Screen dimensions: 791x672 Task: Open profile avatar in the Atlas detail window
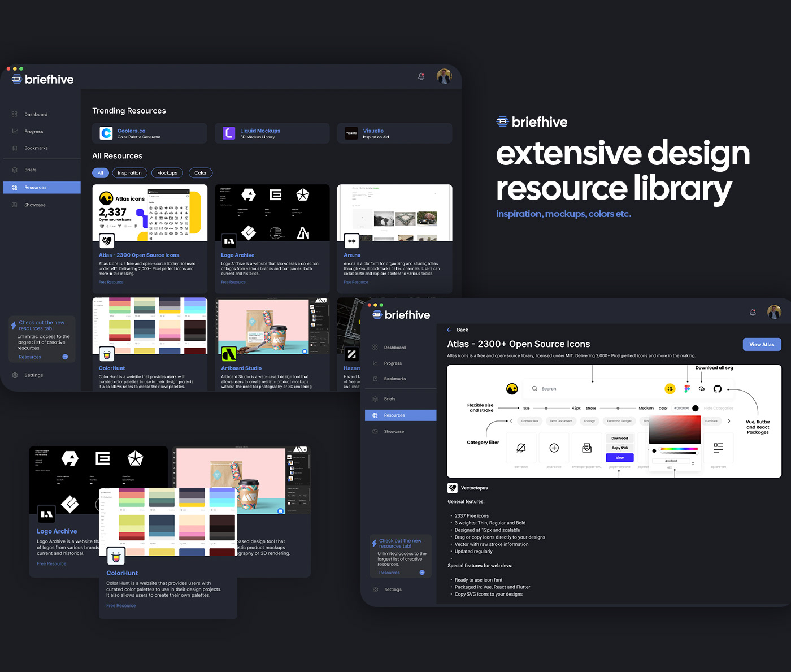[775, 312]
